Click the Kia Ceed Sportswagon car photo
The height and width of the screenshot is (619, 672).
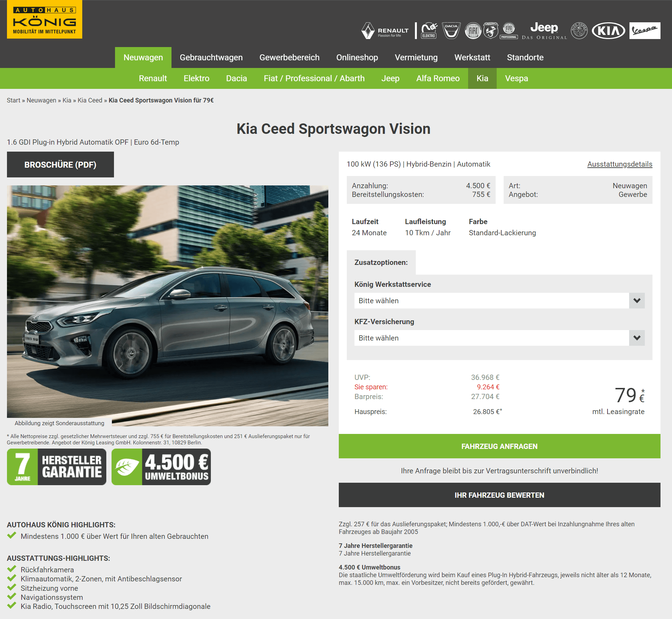[168, 306]
